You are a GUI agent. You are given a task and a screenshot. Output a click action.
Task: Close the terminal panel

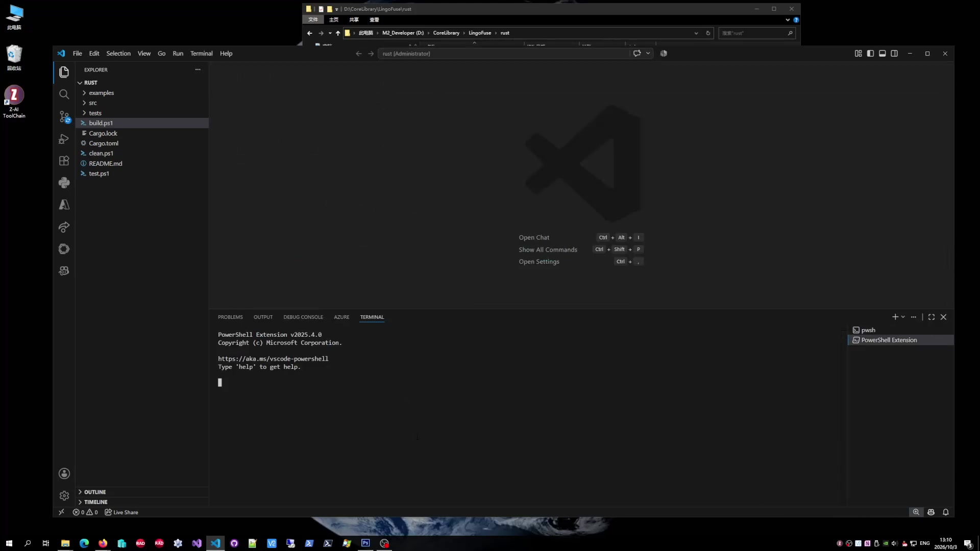pos(943,317)
